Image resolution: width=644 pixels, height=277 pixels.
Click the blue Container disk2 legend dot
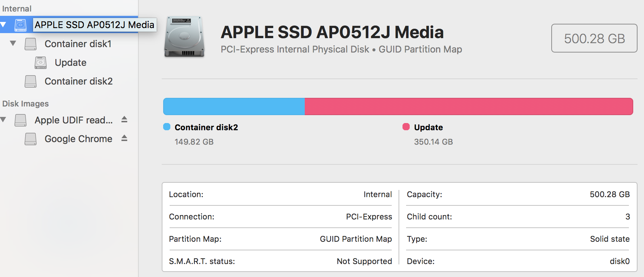click(166, 127)
